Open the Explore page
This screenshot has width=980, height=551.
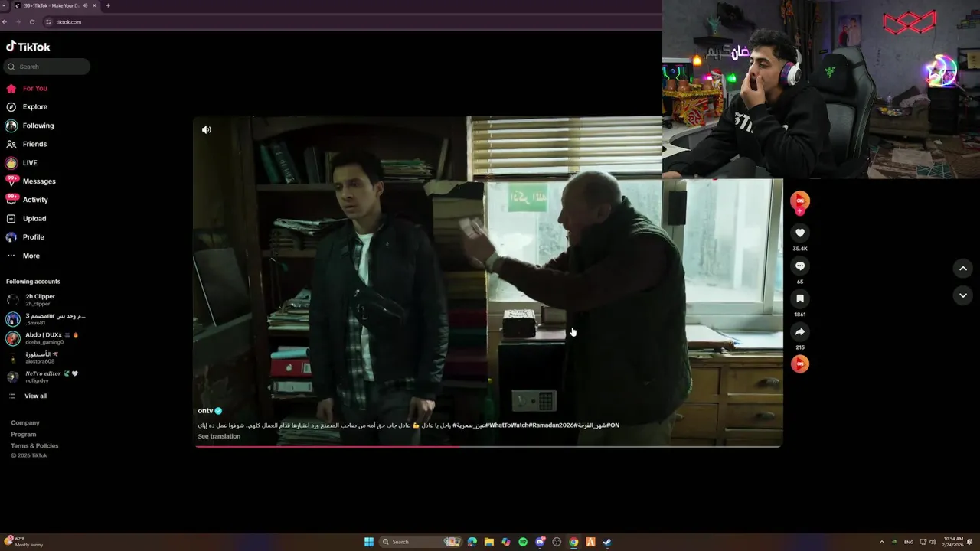(27, 107)
